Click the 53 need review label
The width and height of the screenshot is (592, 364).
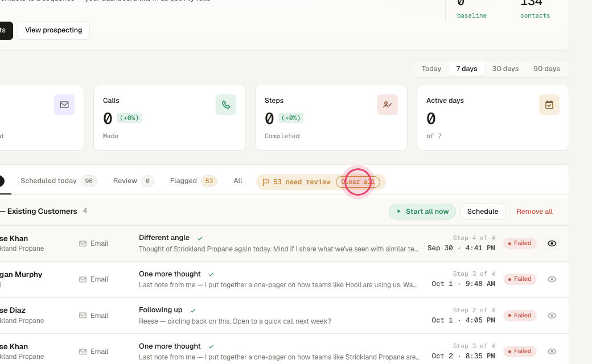302,182
